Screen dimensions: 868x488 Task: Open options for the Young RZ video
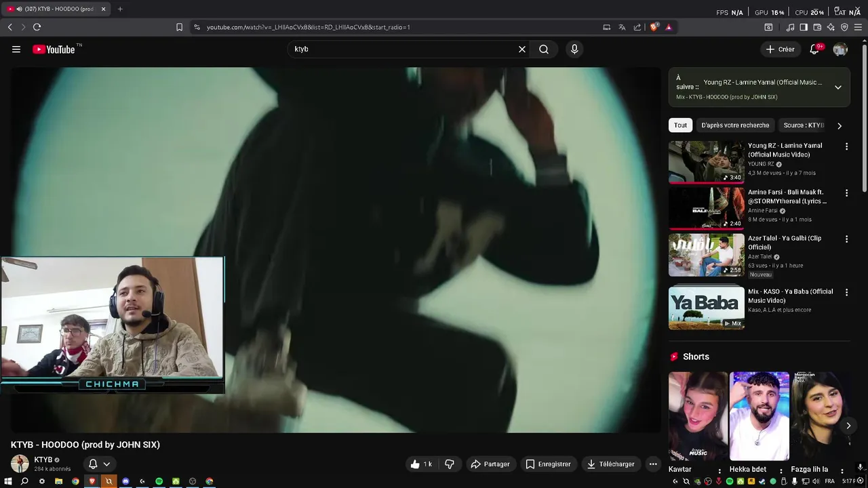846,146
